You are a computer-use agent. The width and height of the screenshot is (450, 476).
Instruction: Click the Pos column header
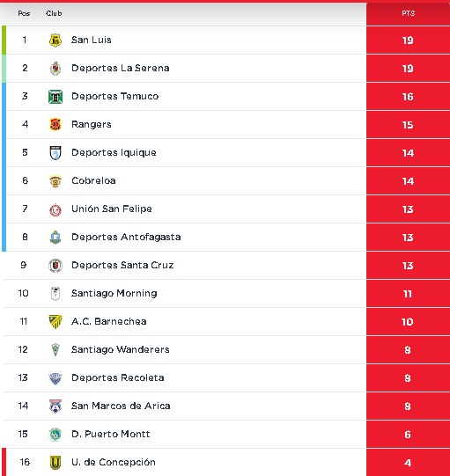pos(24,13)
